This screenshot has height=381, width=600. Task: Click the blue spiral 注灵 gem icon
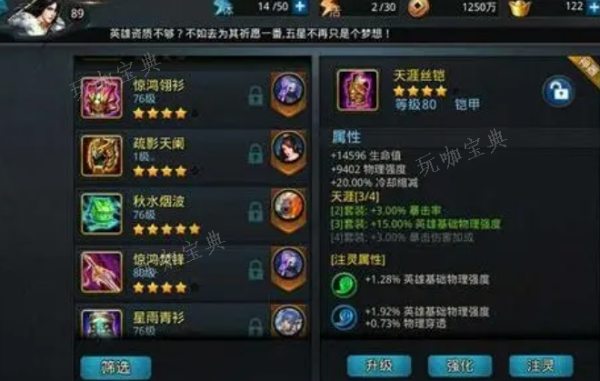(344, 317)
